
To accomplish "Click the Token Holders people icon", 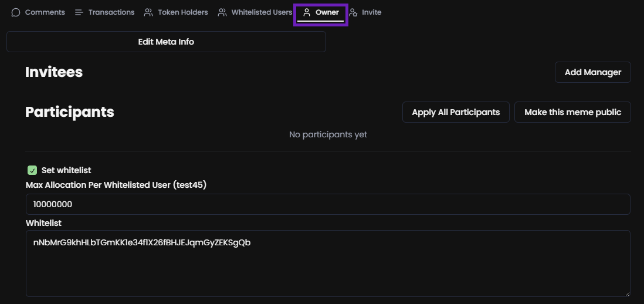I will click(x=148, y=12).
